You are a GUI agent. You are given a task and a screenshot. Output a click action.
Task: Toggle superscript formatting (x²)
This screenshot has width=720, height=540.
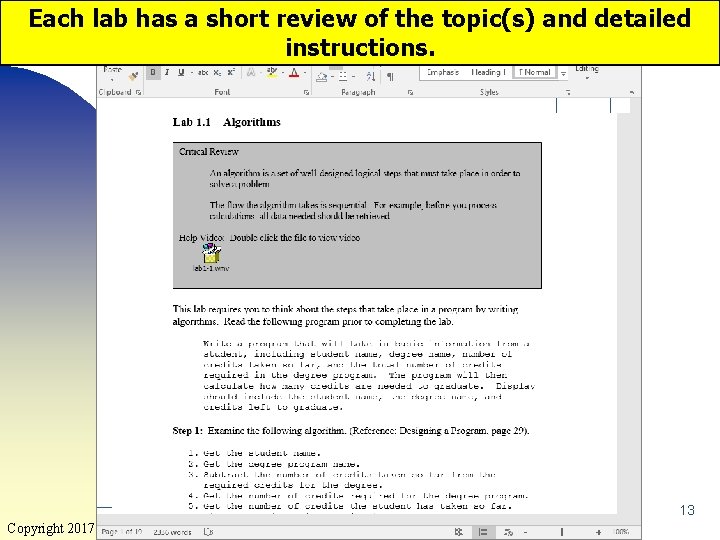pos(231,73)
